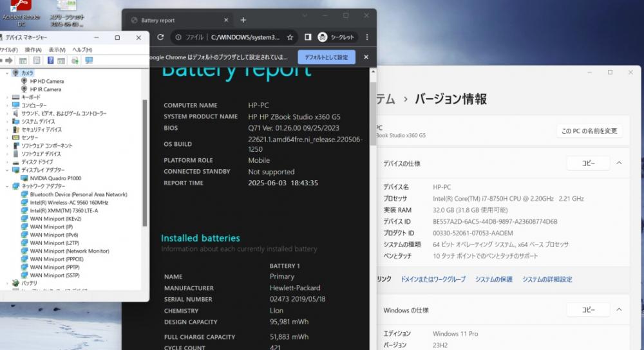Select HP HD Camera device
The height and width of the screenshot is (350, 644).
46,81
